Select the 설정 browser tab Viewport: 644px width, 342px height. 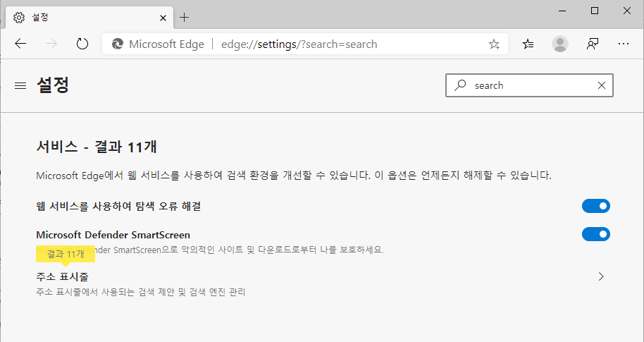coord(89,18)
